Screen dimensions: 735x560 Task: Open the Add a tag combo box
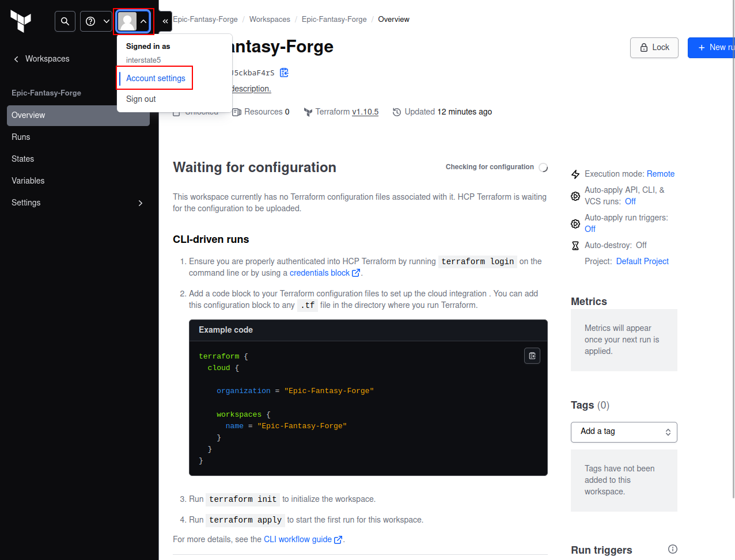point(624,432)
